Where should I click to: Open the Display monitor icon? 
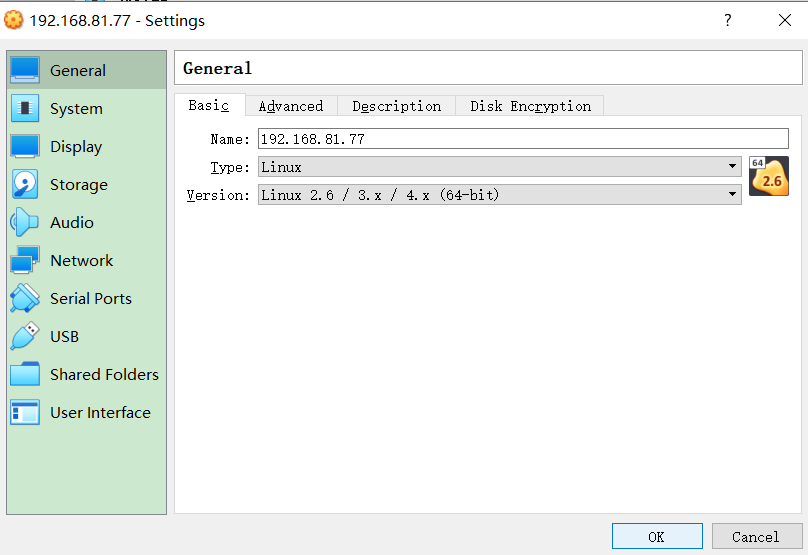(x=25, y=146)
